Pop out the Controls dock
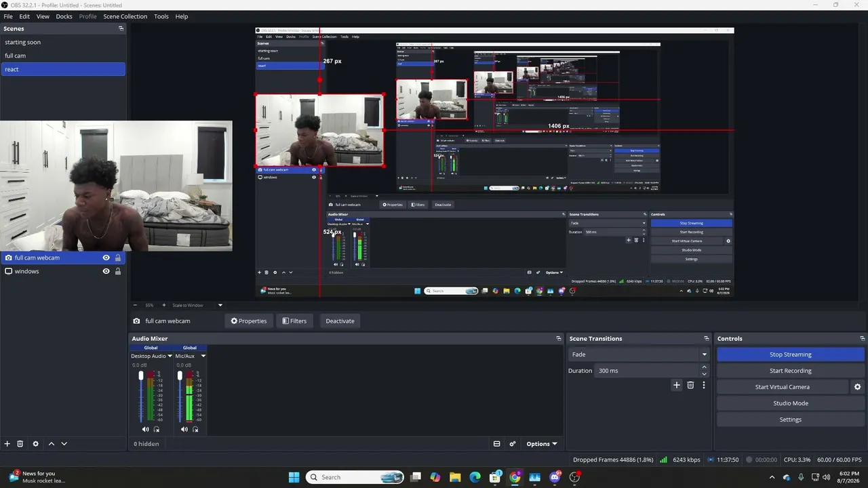The width and height of the screenshot is (868, 488). (x=862, y=338)
